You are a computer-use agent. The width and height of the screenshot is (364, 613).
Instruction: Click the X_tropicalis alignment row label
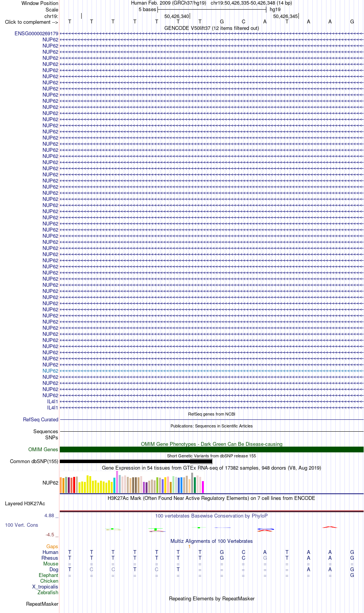(x=45, y=587)
